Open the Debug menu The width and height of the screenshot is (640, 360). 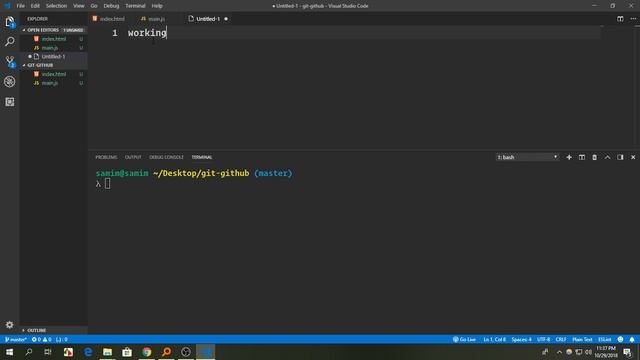[111, 6]
